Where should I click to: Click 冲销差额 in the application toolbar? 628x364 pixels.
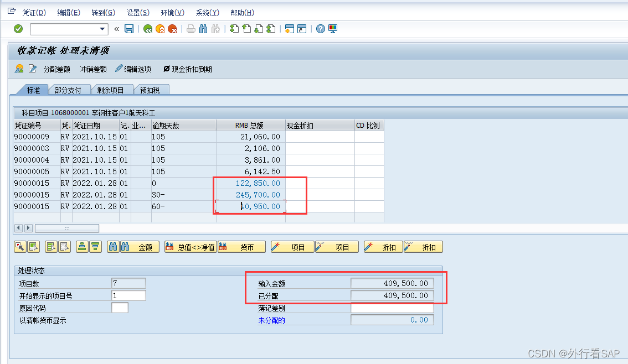click(x=94, y=69)
